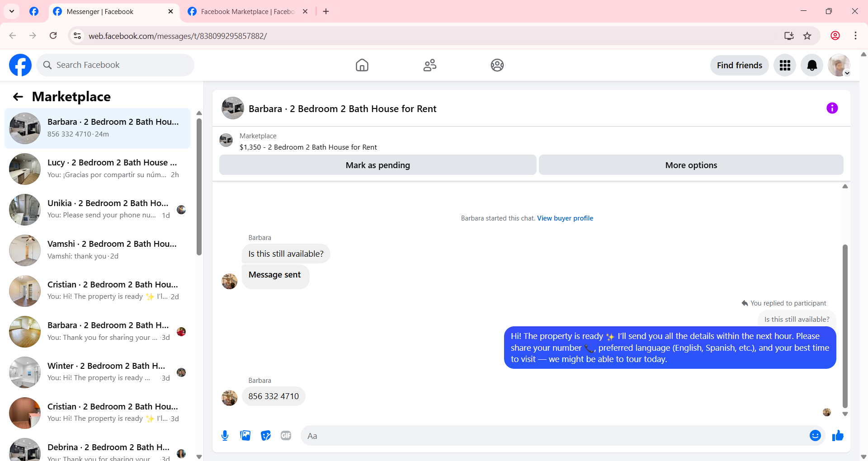Screen dimensions: 868x461
Task: Open Winter's conversation in the list
Action: coord(97,372)
